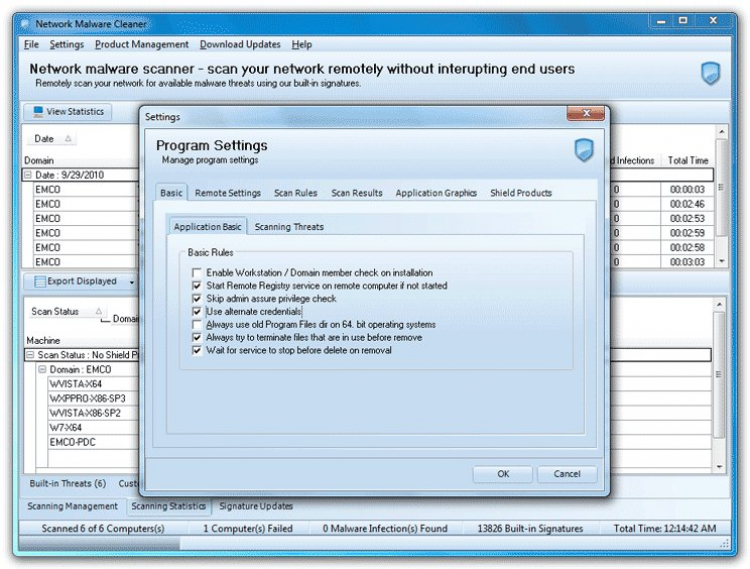Switch to the Shield Products tab
Viewport: 750px width, 569px height.
pyautogui.click(x=521, y=193)
